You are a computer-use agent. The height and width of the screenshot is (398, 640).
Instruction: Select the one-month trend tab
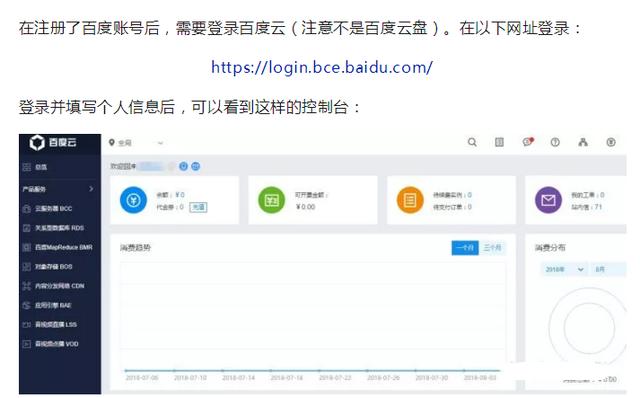pos(465,247)
